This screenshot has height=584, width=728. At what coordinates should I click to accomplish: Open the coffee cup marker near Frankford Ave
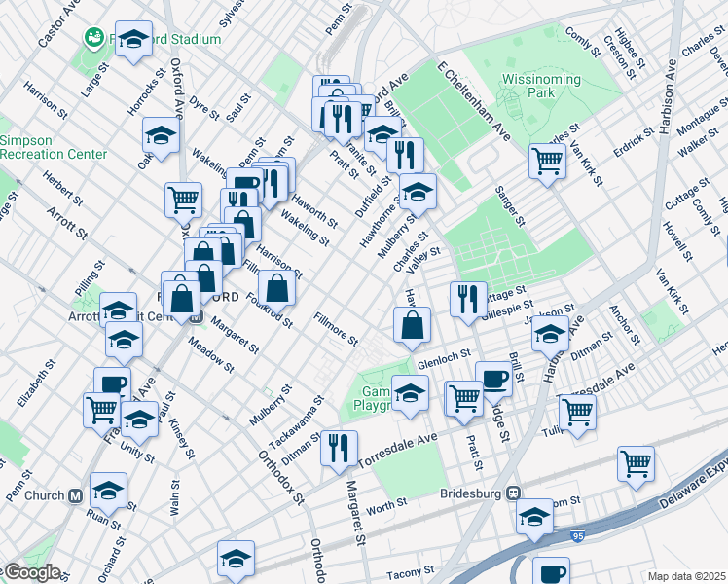tap(113, 382)
